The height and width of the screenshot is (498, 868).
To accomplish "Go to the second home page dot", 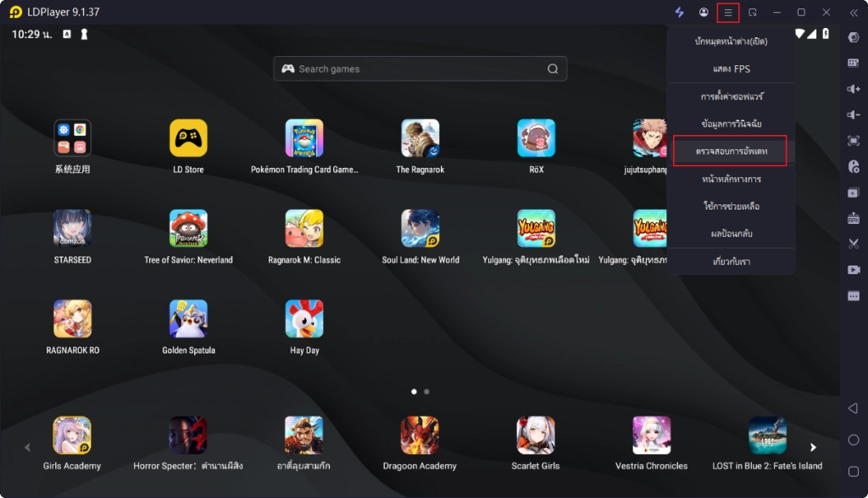I will click(427, 392).
